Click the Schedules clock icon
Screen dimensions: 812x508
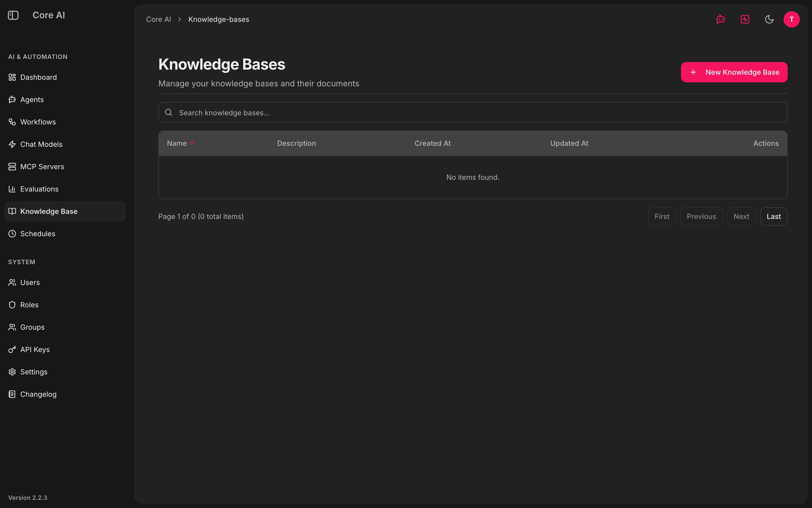12,233
